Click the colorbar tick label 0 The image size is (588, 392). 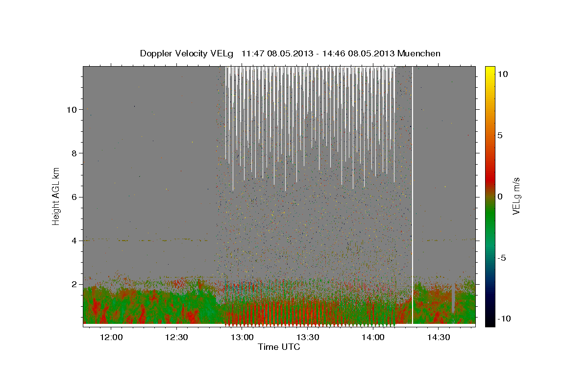pyautogui.click(x=499, y=196)
